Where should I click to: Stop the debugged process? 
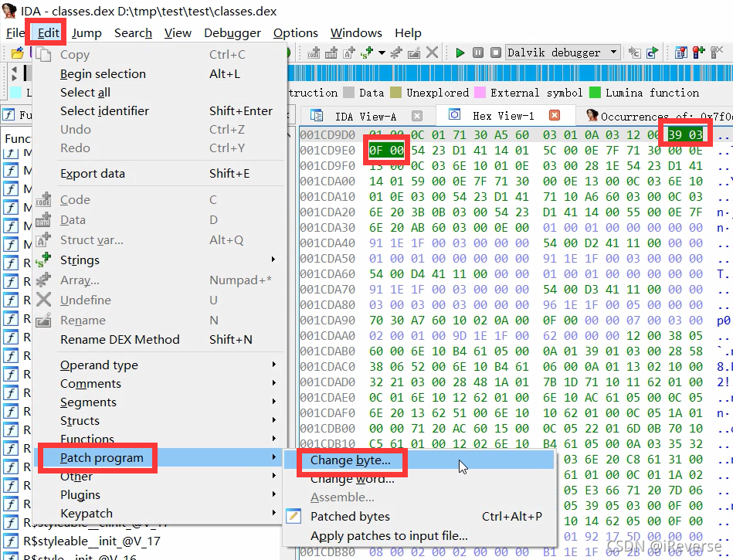pyautogui.click(x=496, y=53)
